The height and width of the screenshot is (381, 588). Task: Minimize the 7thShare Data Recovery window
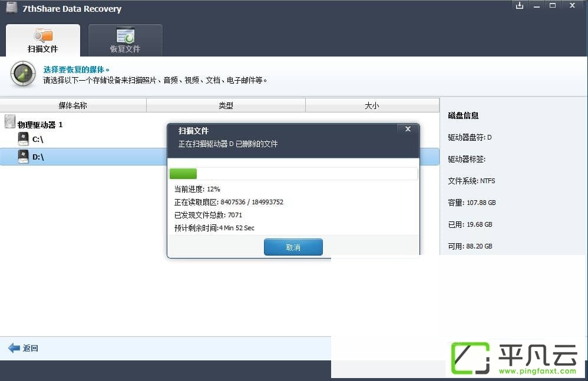click(537, 6)
